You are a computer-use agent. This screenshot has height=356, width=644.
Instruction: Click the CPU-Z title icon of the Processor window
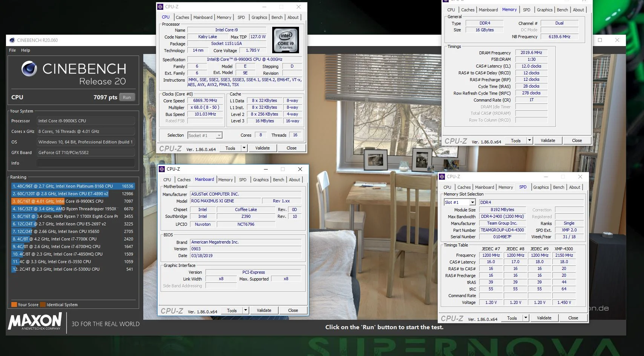click(x=161, y=7)
